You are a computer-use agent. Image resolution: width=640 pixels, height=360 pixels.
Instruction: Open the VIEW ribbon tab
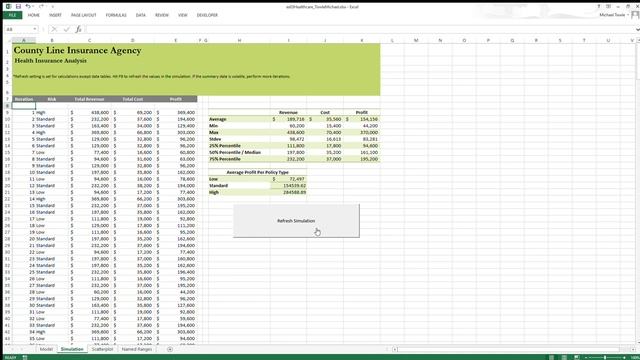click(182, 15)
